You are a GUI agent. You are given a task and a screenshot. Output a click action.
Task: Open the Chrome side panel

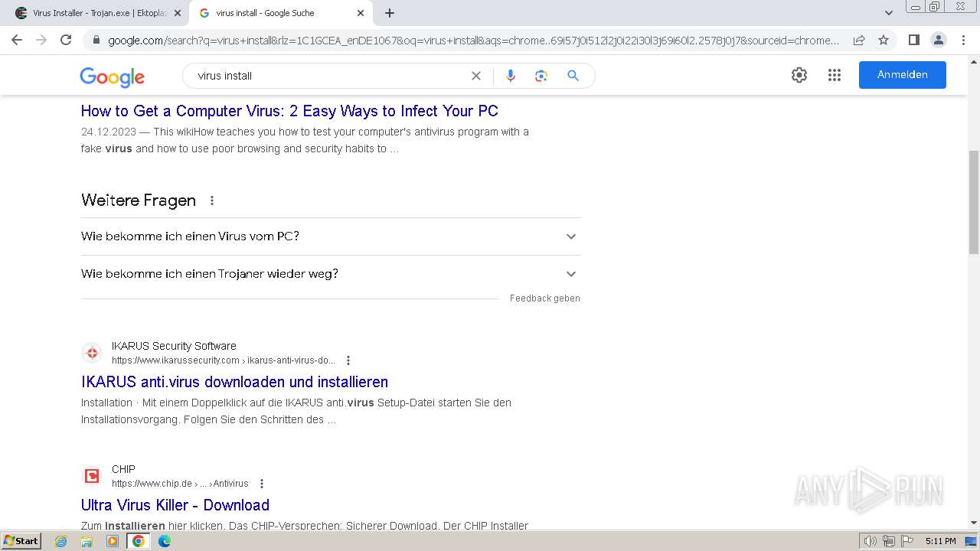coord(913,40)
